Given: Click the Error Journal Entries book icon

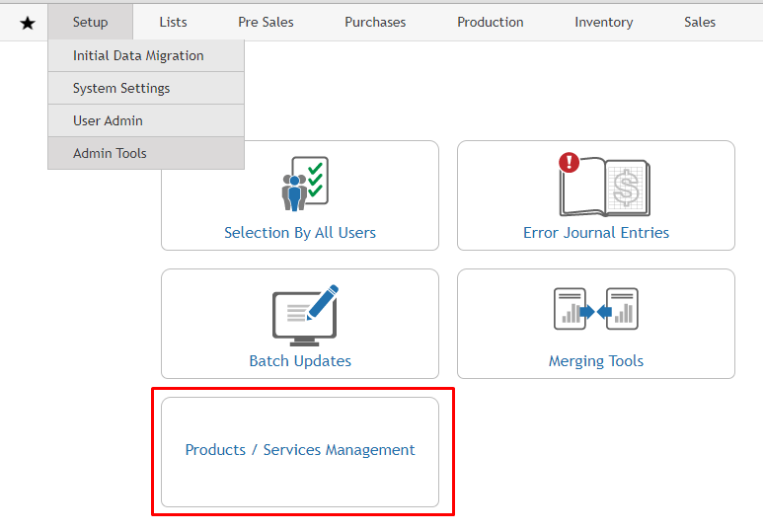Looking at the screenshot, I should pos(604,185).
